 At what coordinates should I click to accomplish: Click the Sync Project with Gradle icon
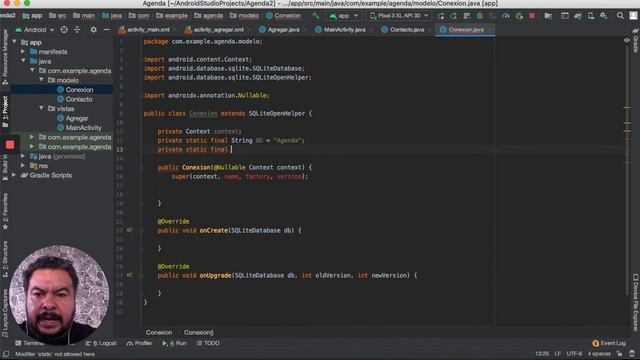(578, 16)
